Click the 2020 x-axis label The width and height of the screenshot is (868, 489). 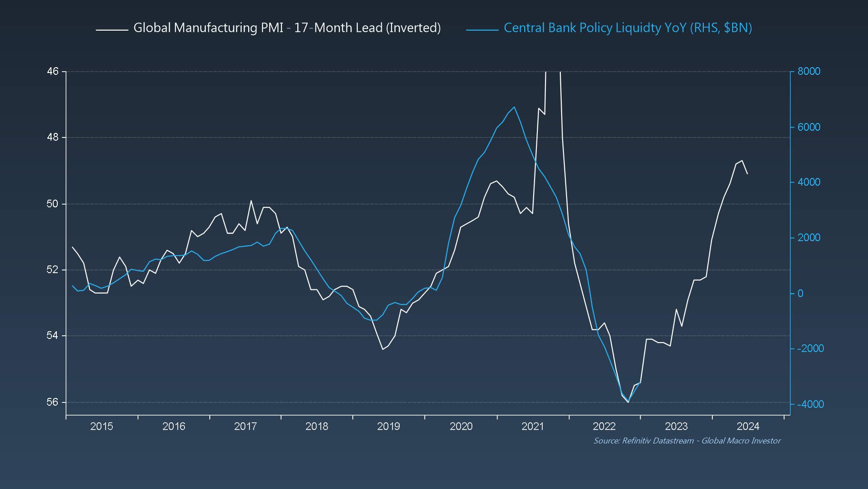[x=461, y=426]
